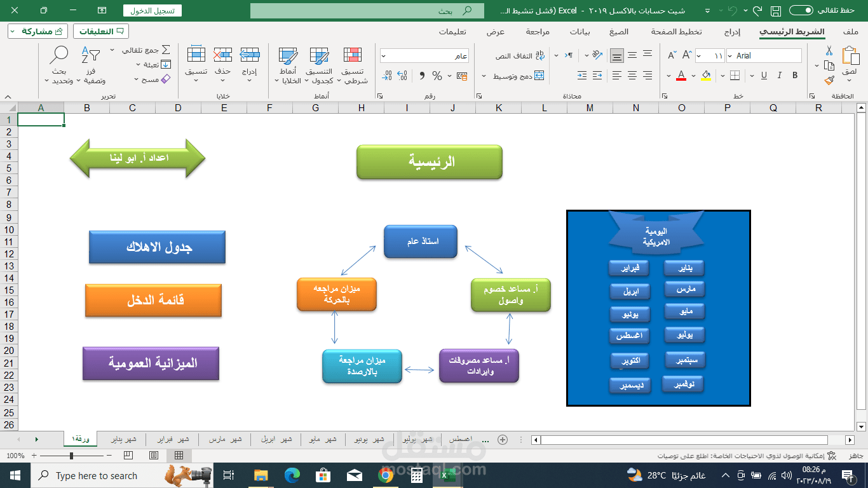Open Sort and Filter (فرز وتصفية)
Screen dimensions: 868x488
(x=91, y=65)
